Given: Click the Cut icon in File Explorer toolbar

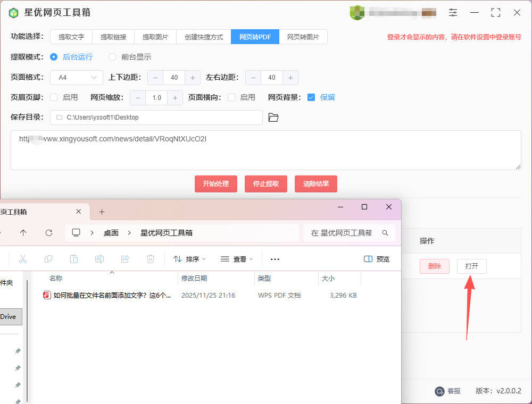Looking at the screenshot, I should click(23, 259).
